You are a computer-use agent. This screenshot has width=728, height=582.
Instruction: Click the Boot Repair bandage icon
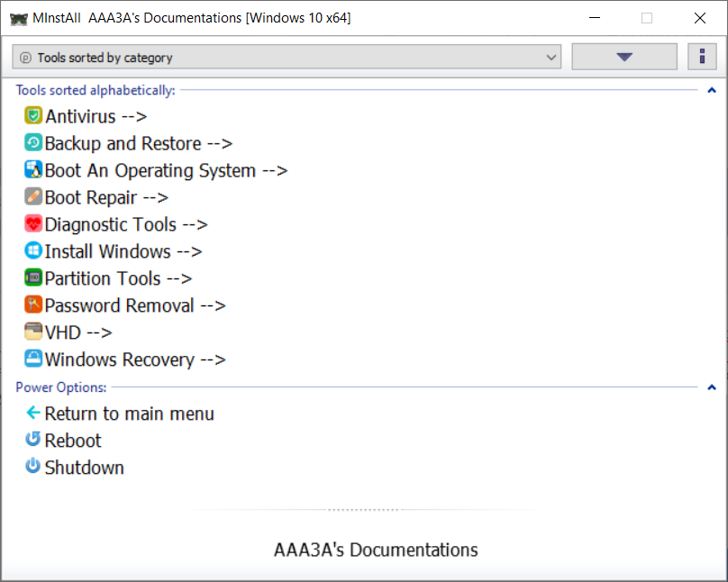(x=33, y=196)
